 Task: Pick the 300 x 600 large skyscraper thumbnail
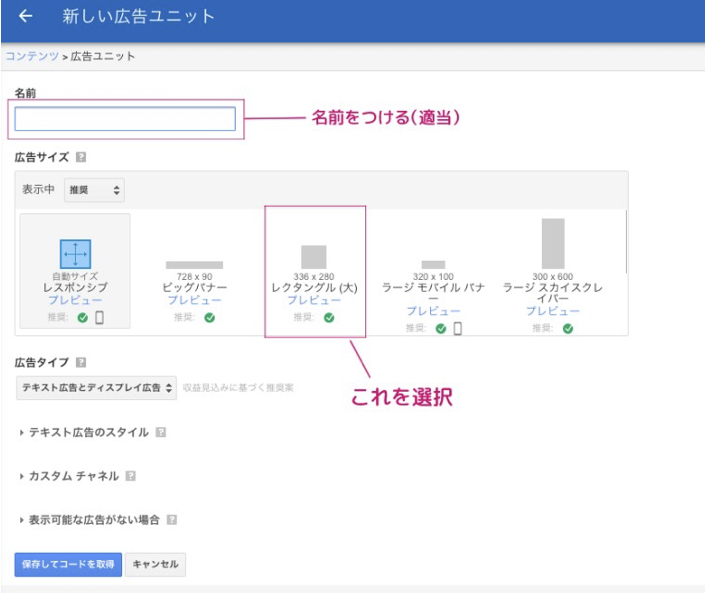tap(553, 243)
